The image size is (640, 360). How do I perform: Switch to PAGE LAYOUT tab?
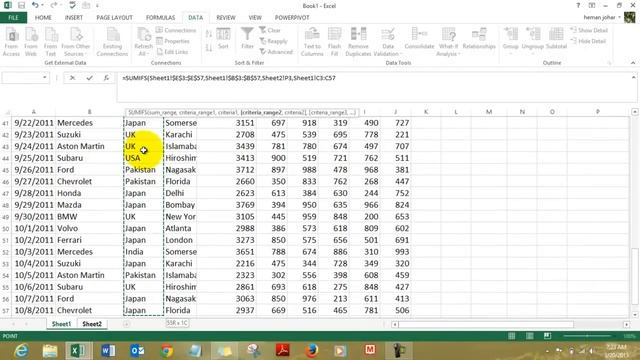[x=114, y=18]
